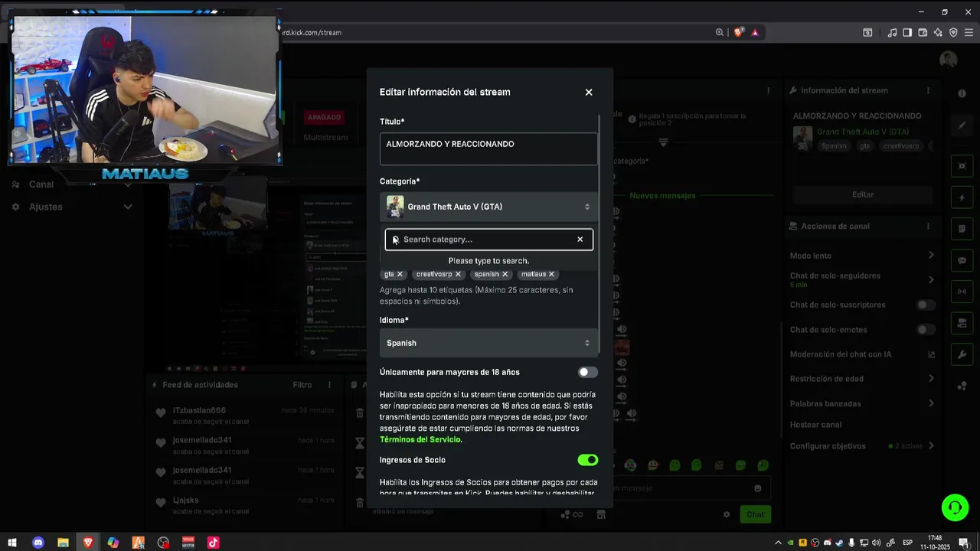Screen dimensions: 980x551
Task: Click the Brave Rewards triangle icon
Action: tap(756, 32)
